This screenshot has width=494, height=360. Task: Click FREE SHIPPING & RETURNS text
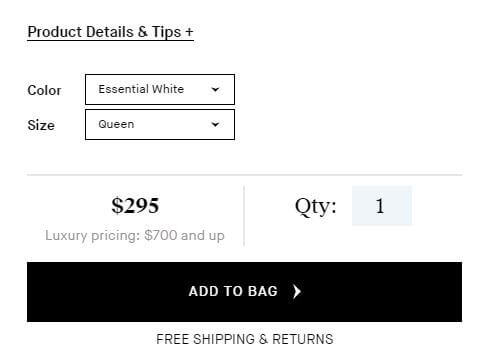click(245, 339)
